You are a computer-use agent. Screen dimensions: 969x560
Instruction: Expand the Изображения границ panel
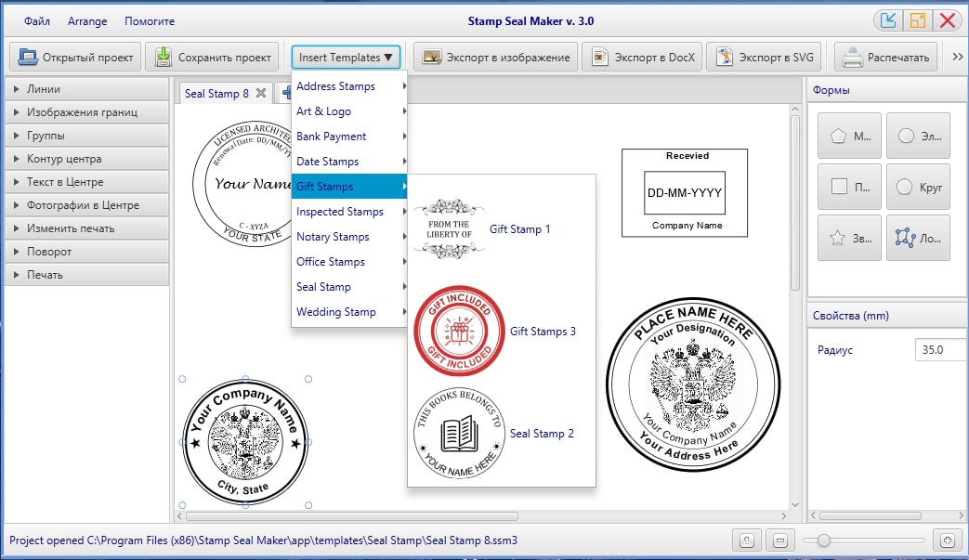point(86,112)
